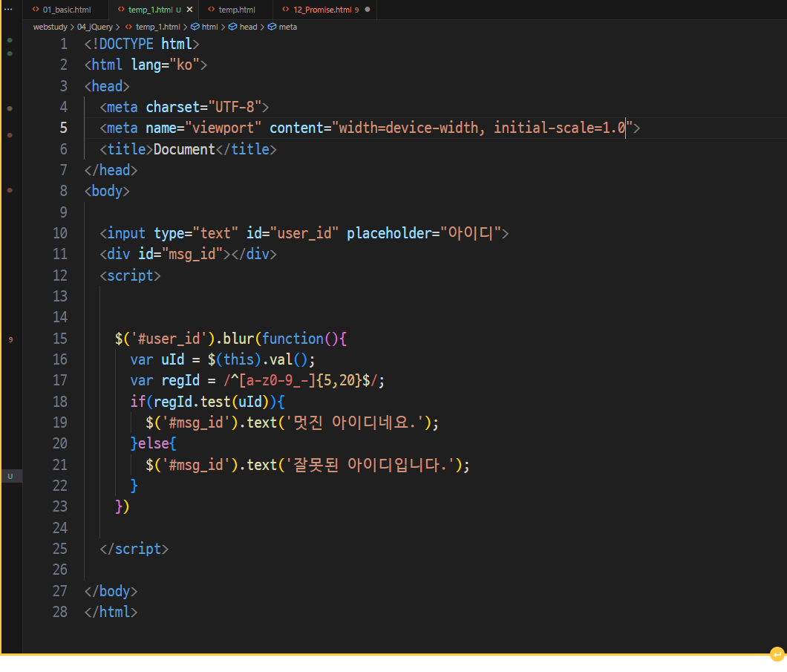787x672 pixels.
Task: Click the HTML file icon on 01_basic.html tab
Action: coord(36,10)
